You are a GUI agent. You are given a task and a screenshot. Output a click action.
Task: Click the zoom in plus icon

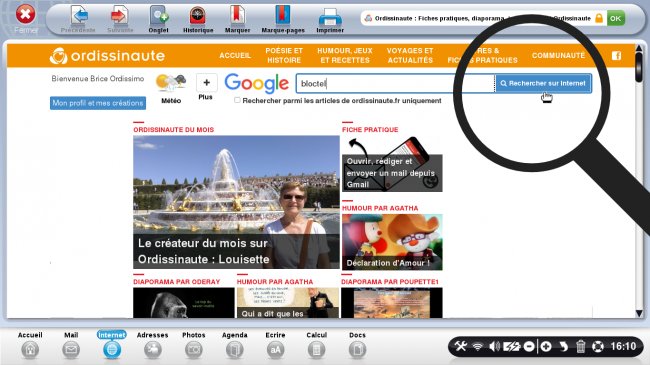546,346
